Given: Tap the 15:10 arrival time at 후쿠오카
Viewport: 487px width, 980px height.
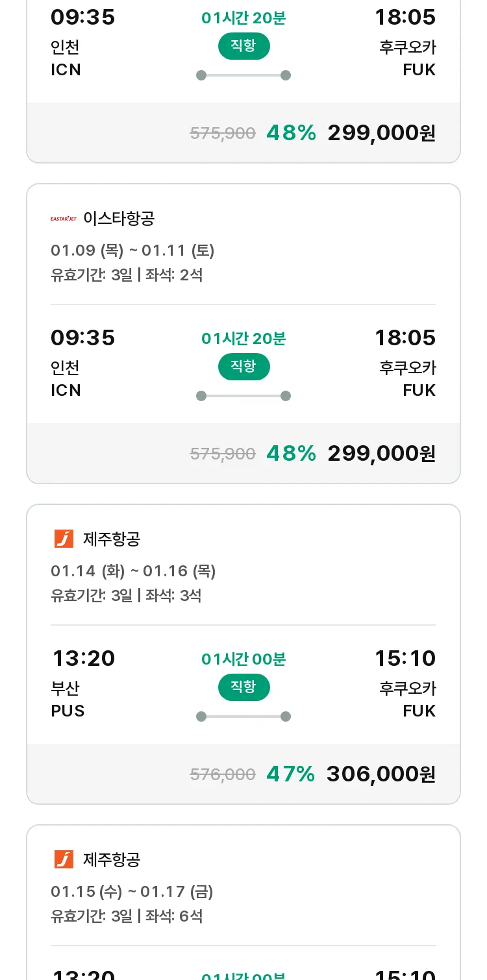Looking at the screenshot, I should 405,658.
